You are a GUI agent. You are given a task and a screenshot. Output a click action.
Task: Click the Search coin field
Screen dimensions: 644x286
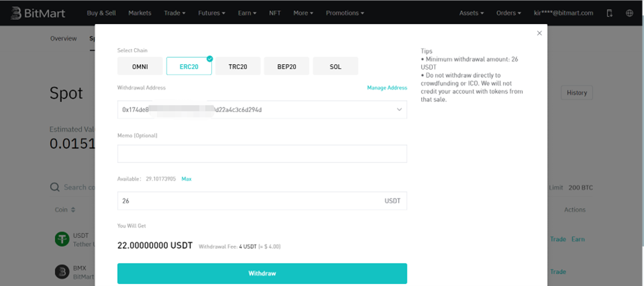click(x=80, y=187)
